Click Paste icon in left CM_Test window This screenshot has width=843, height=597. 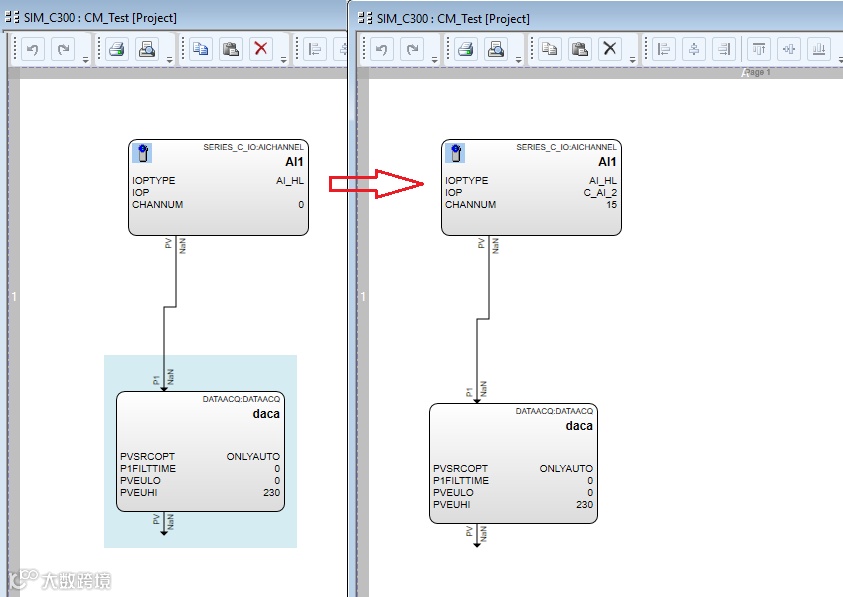(231, 49)
